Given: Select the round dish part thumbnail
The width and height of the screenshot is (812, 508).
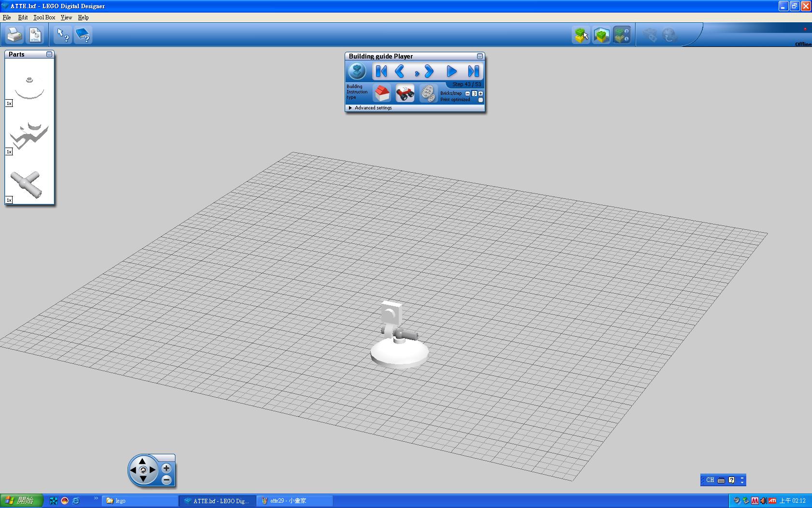Looking at the screenshot, I should [x=29, y=87].
